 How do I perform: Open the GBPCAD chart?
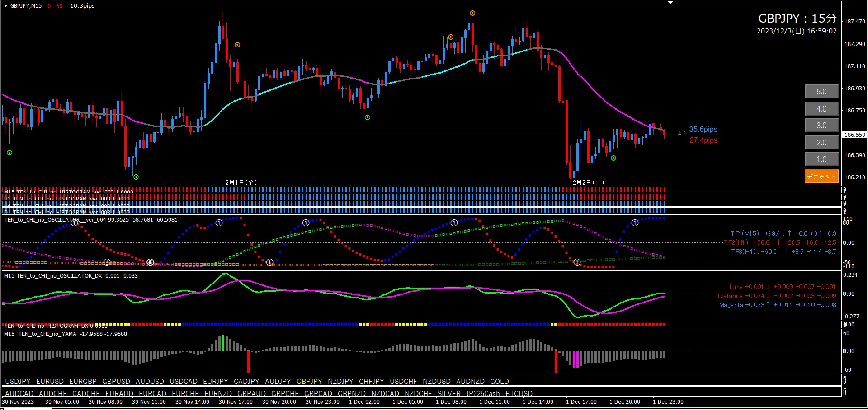click(318, 394)
